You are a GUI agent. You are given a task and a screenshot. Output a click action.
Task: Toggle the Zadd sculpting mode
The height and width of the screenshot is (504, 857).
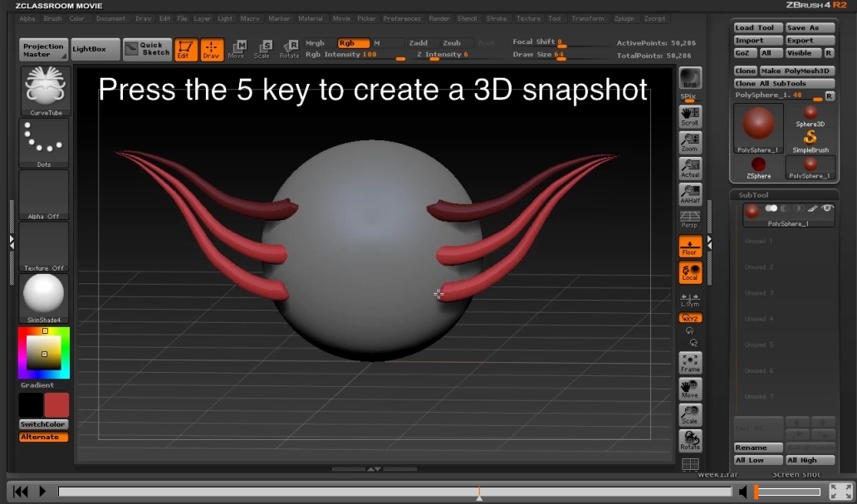coord(419,42)
